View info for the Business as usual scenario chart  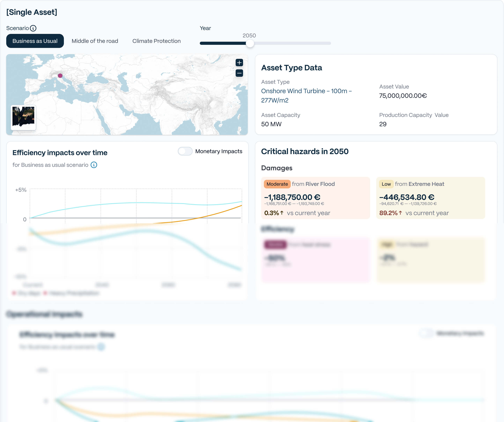tap(94, 165)
